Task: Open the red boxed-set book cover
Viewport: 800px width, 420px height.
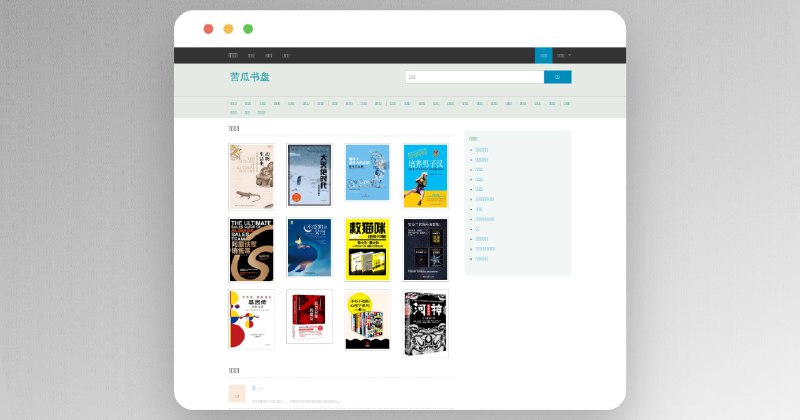Action: (309, 316)
